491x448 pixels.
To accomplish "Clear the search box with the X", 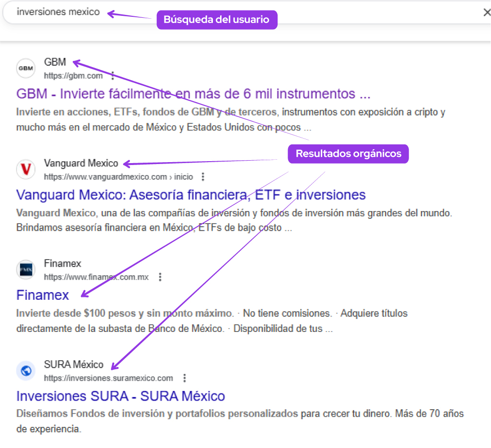I will (487, 13).
